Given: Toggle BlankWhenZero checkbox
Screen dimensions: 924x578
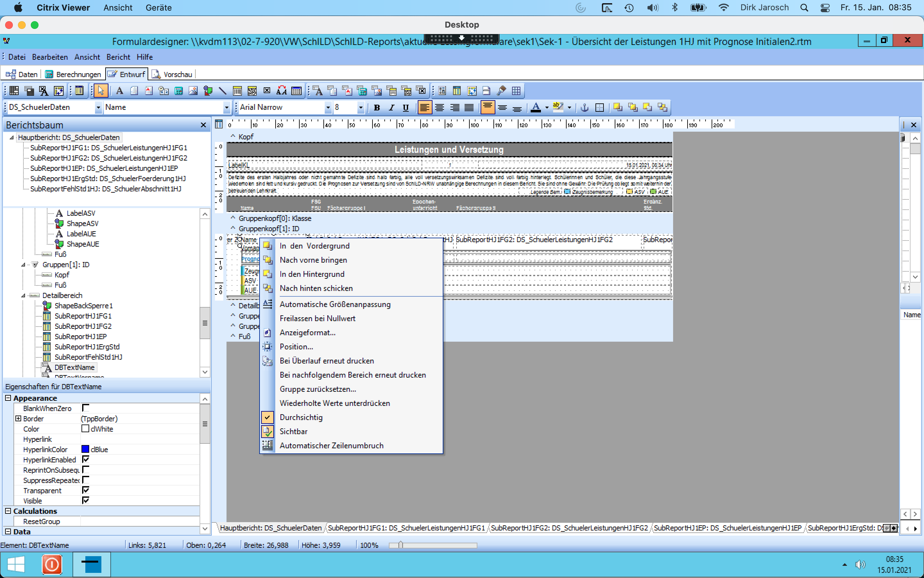Looking at the screenshot, I should coord(86,408).
